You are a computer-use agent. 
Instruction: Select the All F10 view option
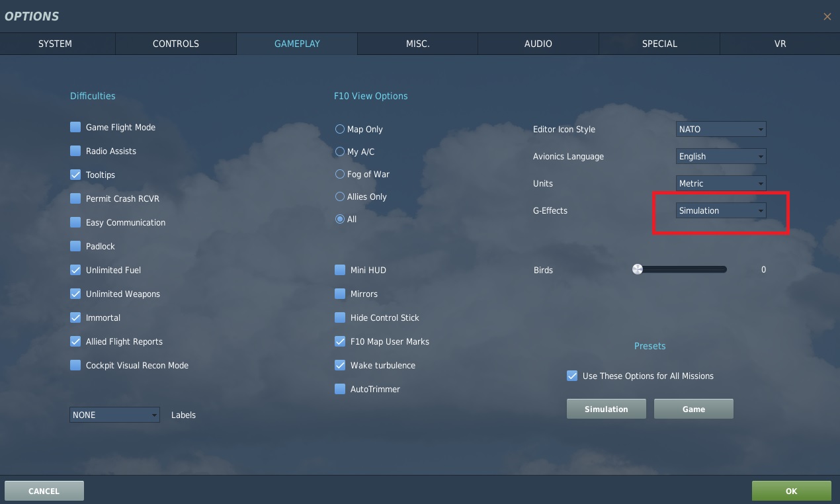(340, 219)
